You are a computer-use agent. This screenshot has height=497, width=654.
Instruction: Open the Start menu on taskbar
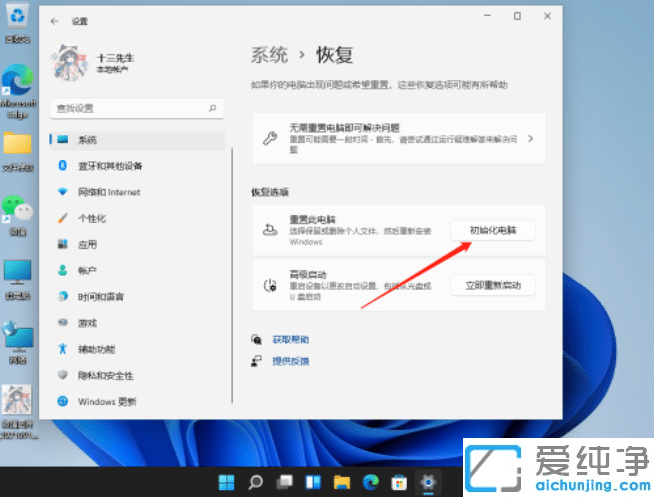(x=226, y=482)
